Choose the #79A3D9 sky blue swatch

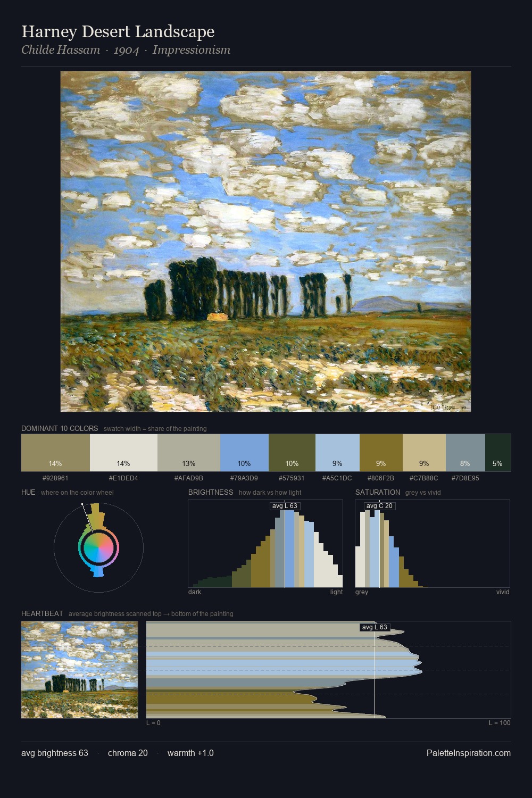point(244,453)
